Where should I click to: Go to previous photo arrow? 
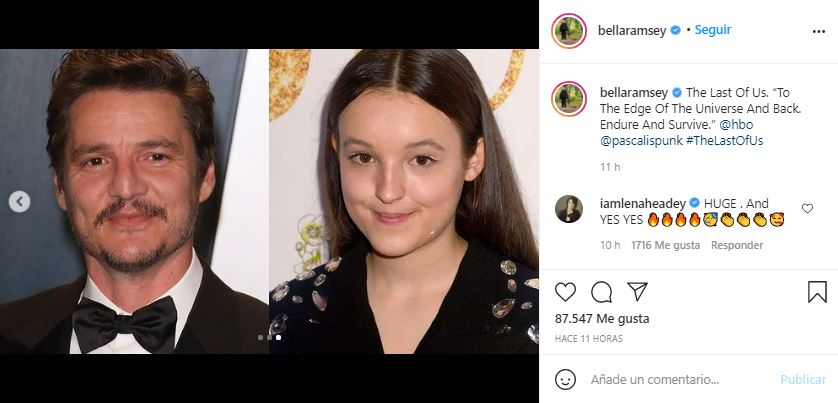click(19, 202)
